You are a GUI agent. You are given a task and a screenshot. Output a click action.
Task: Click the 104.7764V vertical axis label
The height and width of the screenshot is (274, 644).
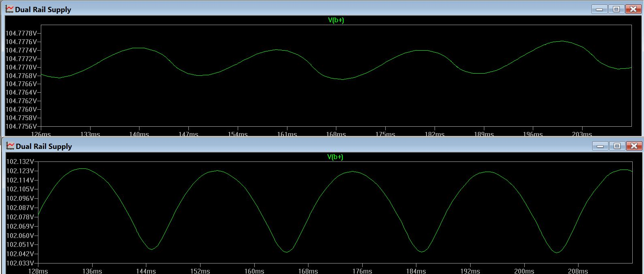point(21,92)
